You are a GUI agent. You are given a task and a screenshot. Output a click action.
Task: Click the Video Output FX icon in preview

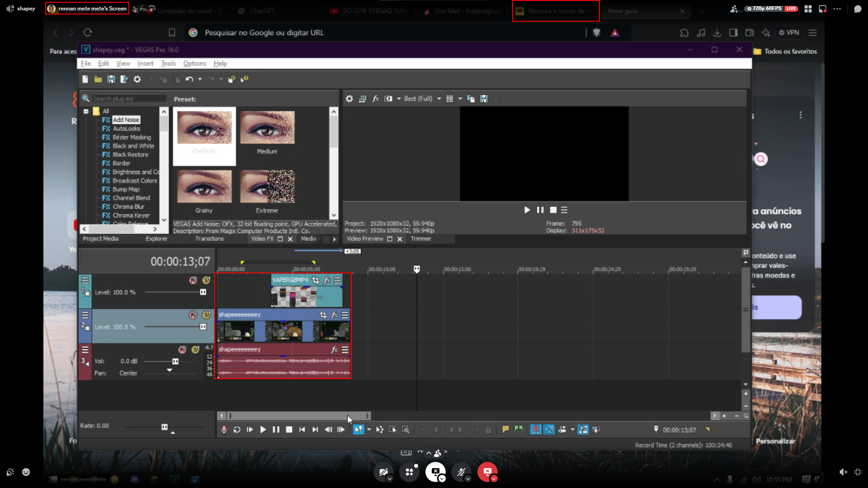tap(375, 99)
